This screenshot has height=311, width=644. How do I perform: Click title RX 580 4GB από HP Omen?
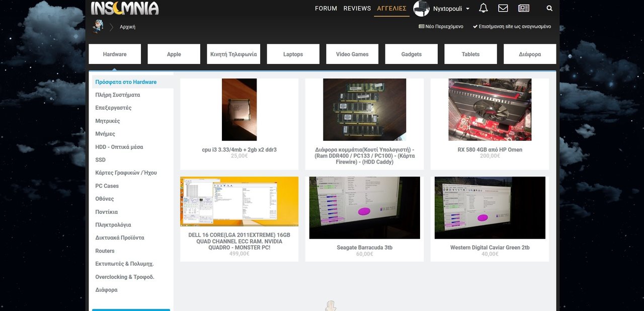[x=490, y=149]
